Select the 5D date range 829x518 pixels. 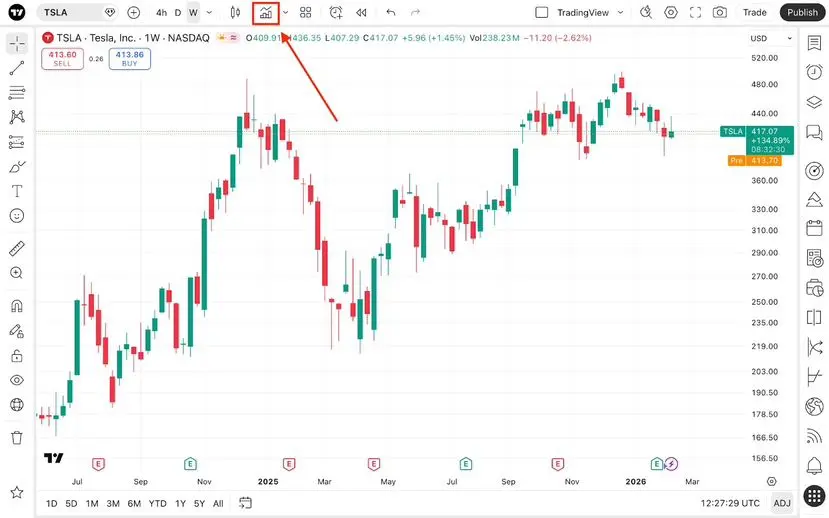[71, 503]
